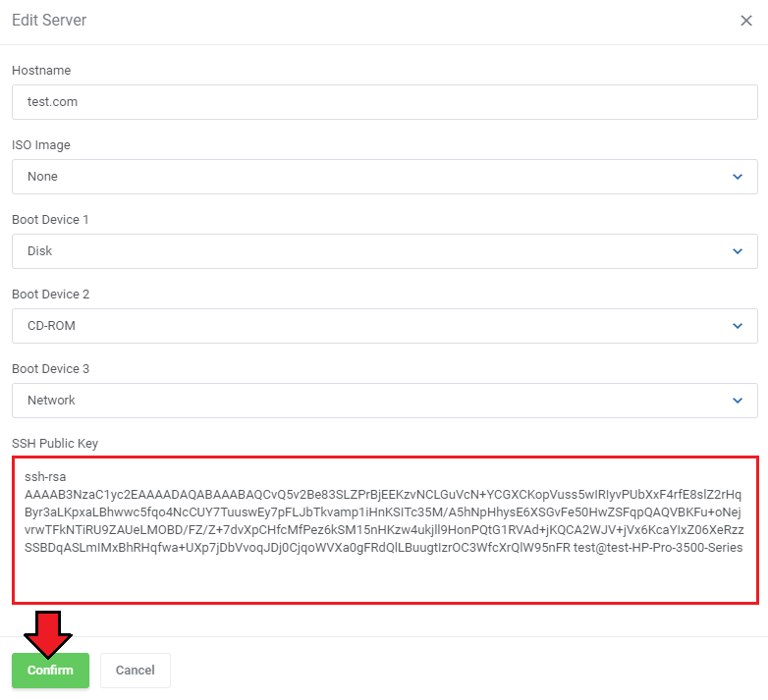Click the Boot Device 1 chevron arrow

[738, 251]
